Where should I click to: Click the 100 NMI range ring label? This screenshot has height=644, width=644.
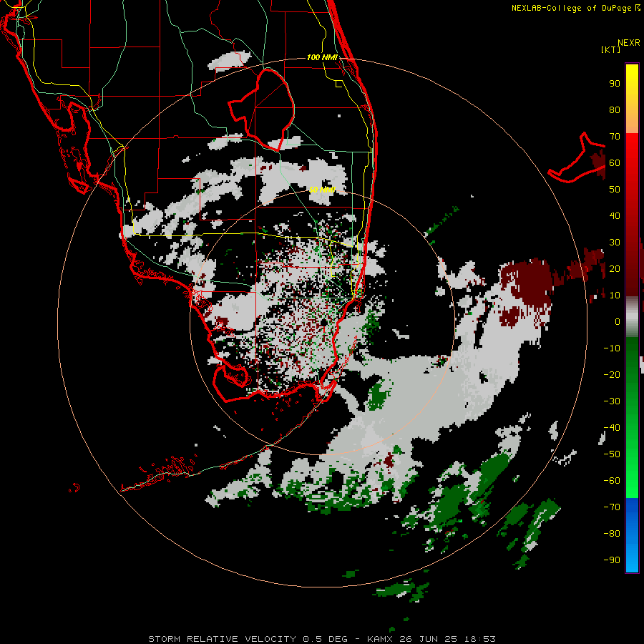click(322, 57)
